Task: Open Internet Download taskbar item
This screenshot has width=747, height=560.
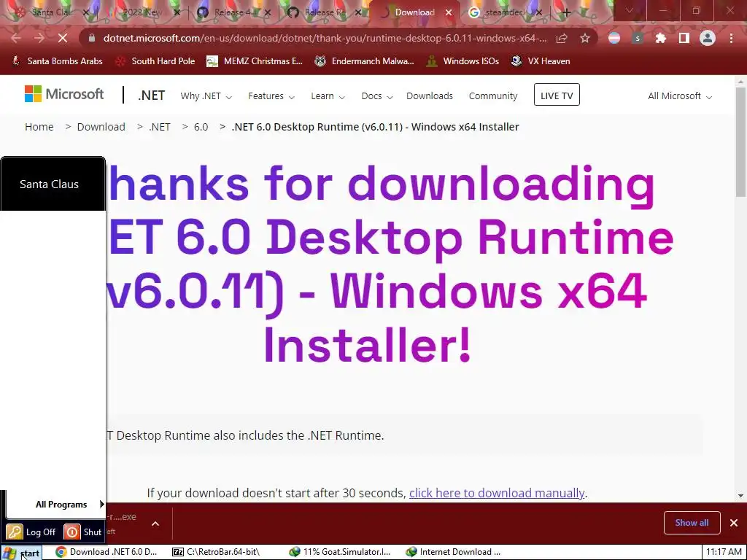Action: point(452,552)
